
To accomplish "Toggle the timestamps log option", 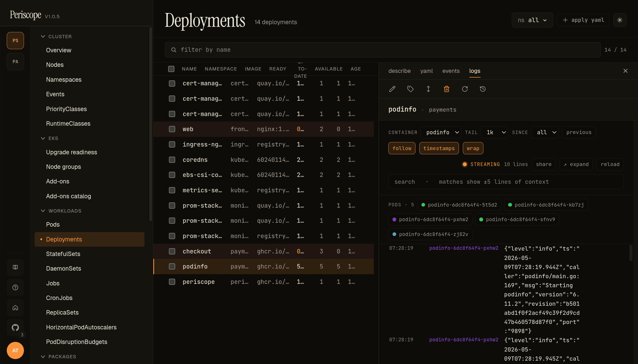I will (439, 148).
